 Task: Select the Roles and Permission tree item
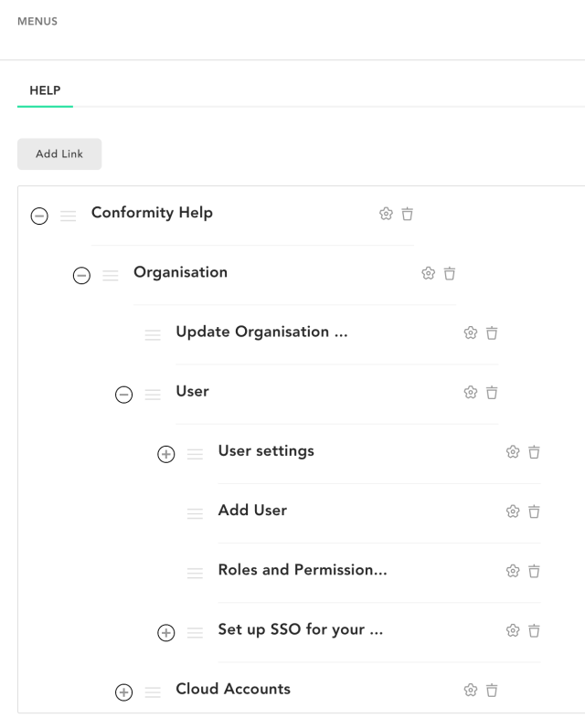coord(303,570)
